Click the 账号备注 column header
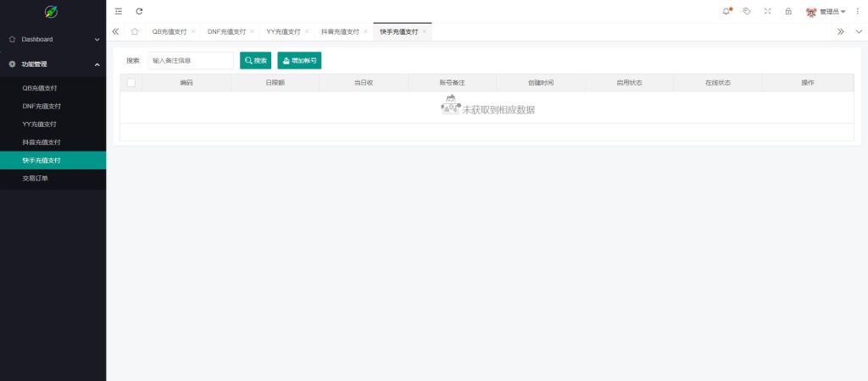 coord(453,82)
